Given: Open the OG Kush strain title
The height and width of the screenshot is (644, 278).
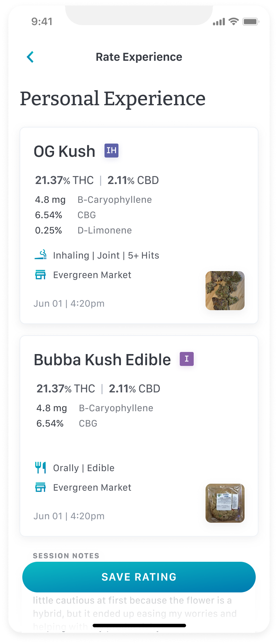Looking at the screenshot, I should click(64, 151).
